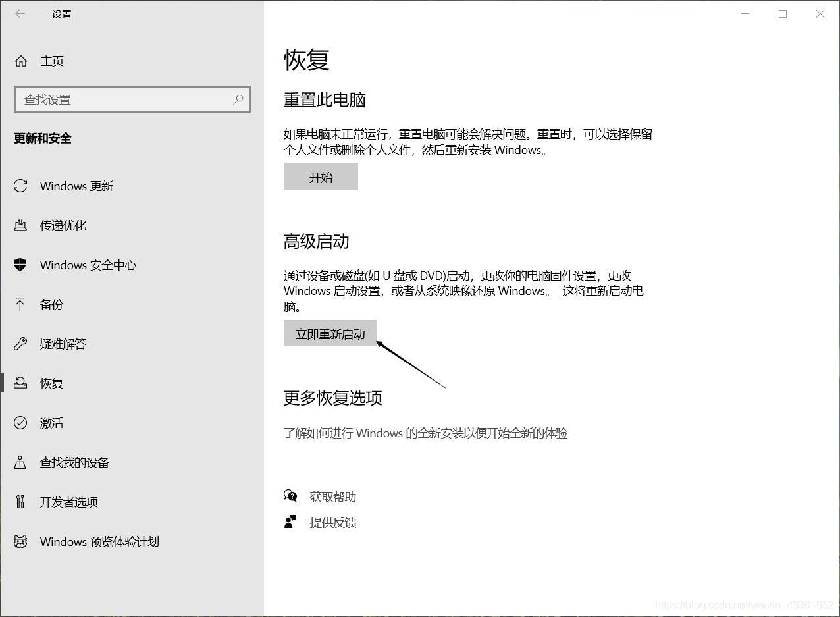Click the 查找设置 search field
The height and width of the screenshot is (617, 840).
click(132, 99)
